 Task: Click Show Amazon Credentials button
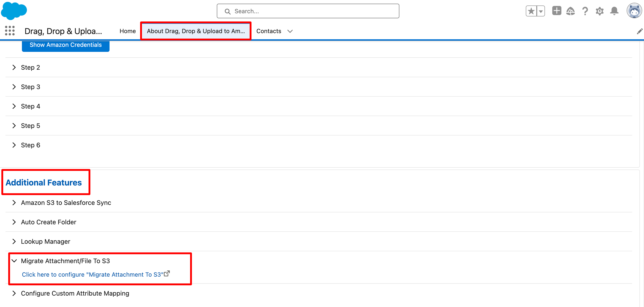tap(65, 45)
